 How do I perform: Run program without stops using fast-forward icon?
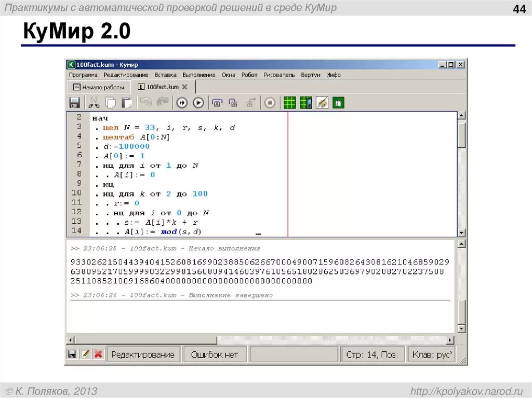182,103
